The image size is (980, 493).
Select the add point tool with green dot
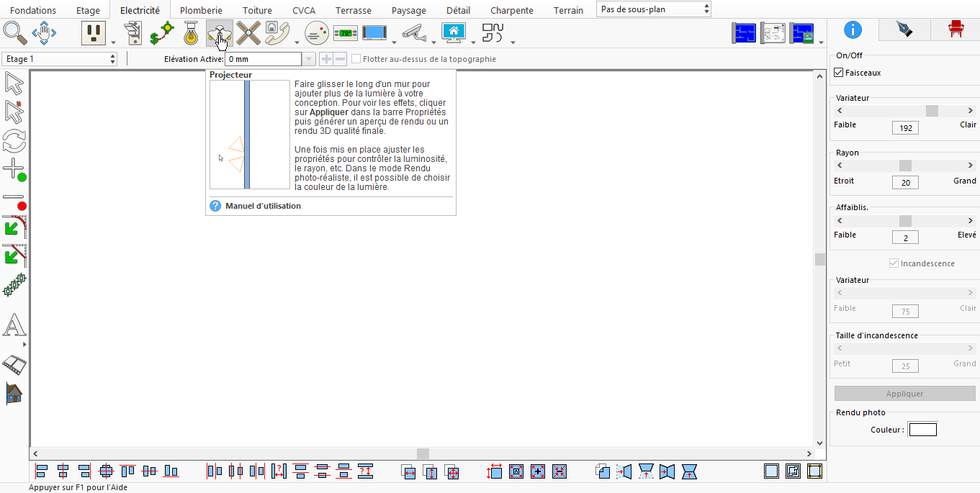coord(14,171)
